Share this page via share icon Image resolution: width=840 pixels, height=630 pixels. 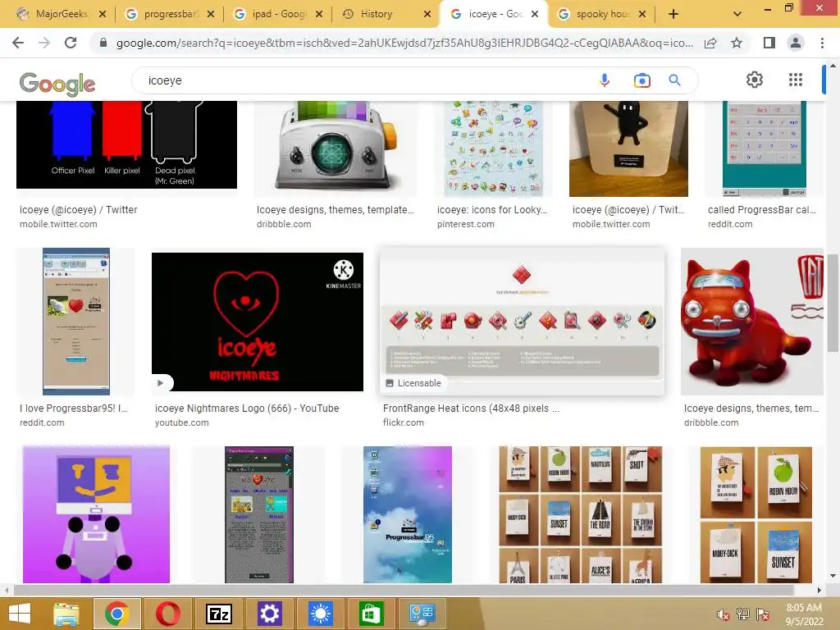pyautogui.click(x=710, y=43)
